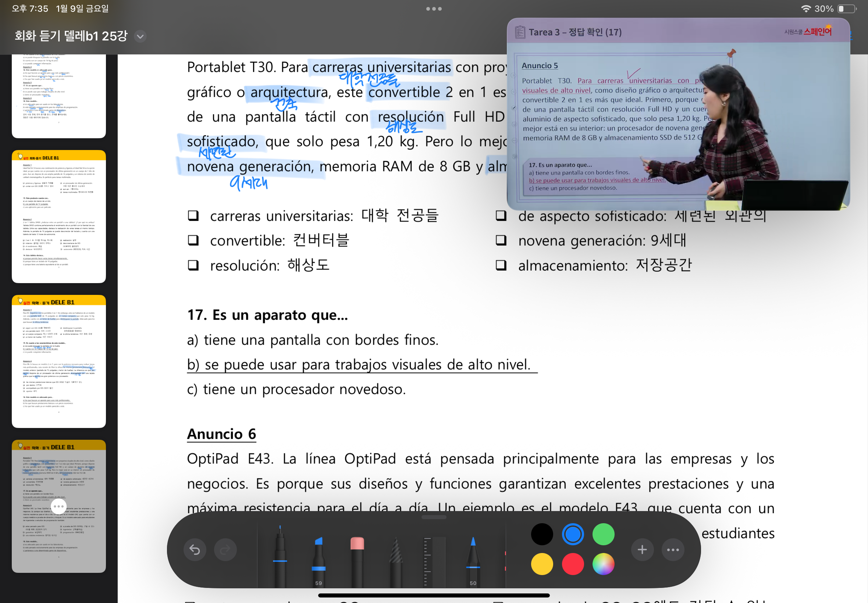
Task: Tap the plus add button in toolbar
Action: point(642,550)
